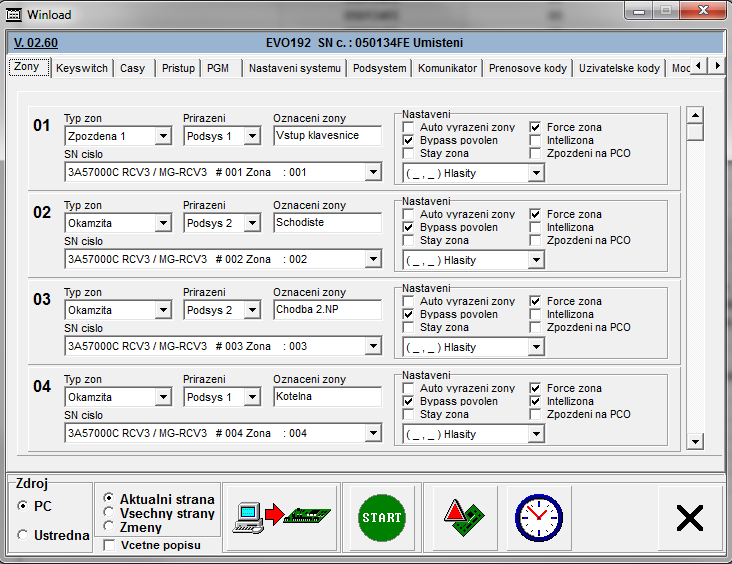
Task: Toggle Vcetne popisu checkbox
Action: [110, 545]
